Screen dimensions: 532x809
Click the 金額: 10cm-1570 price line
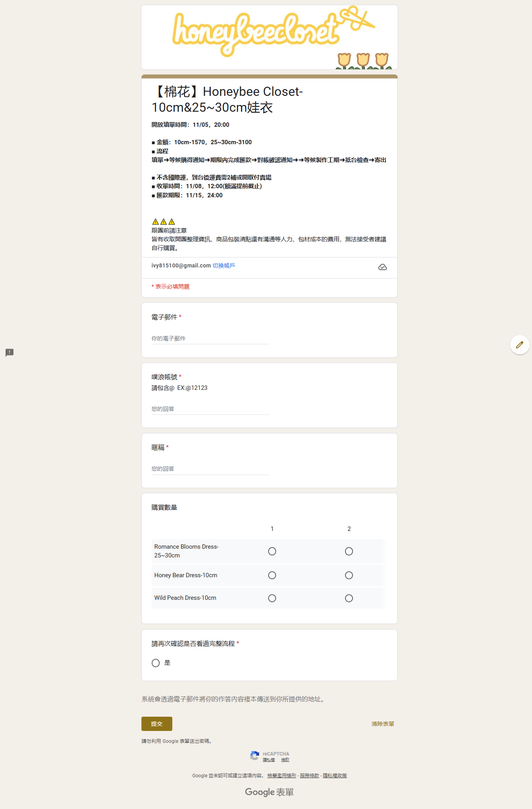(x=202, y=142)
